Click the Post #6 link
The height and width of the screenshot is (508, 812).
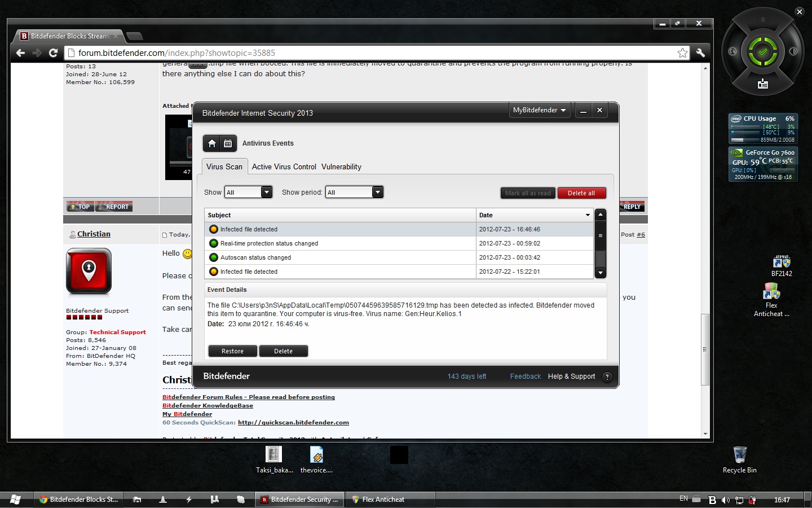[641, 235]
